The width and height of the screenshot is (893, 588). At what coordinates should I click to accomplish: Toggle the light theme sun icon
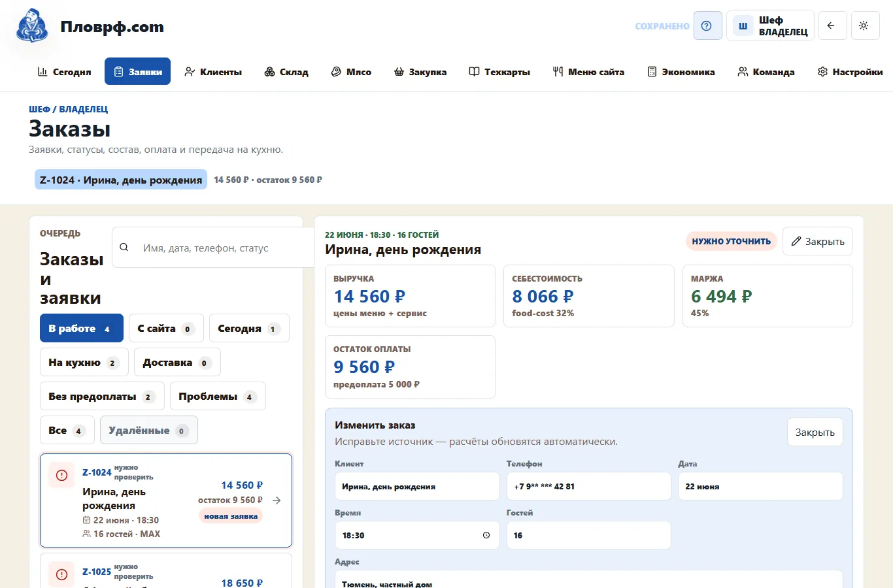coord(865,26)
